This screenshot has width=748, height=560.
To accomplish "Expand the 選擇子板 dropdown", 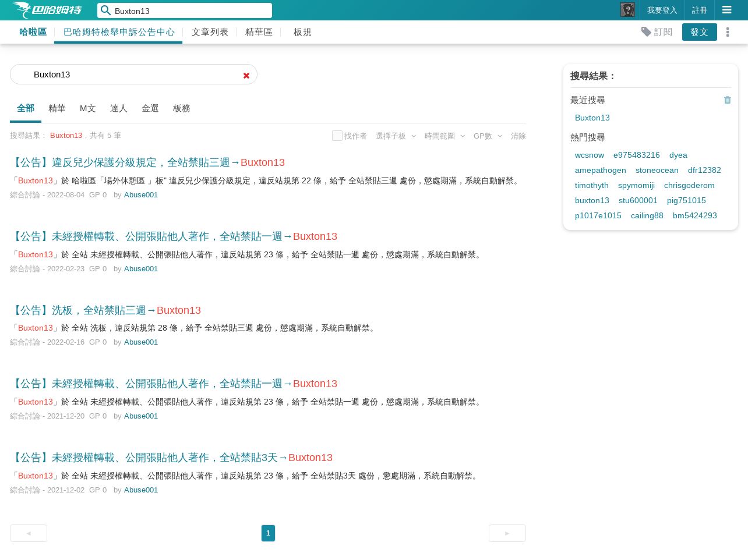I will pos(396,136).
